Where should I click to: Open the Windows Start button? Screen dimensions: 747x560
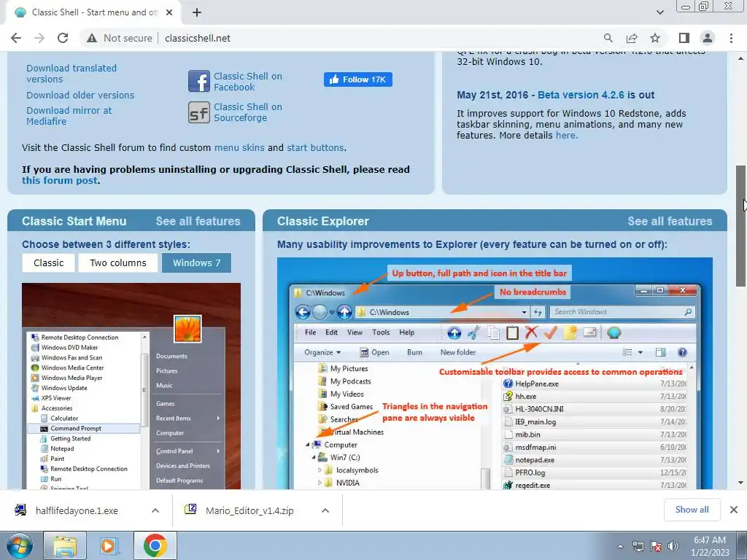(20, 545)
